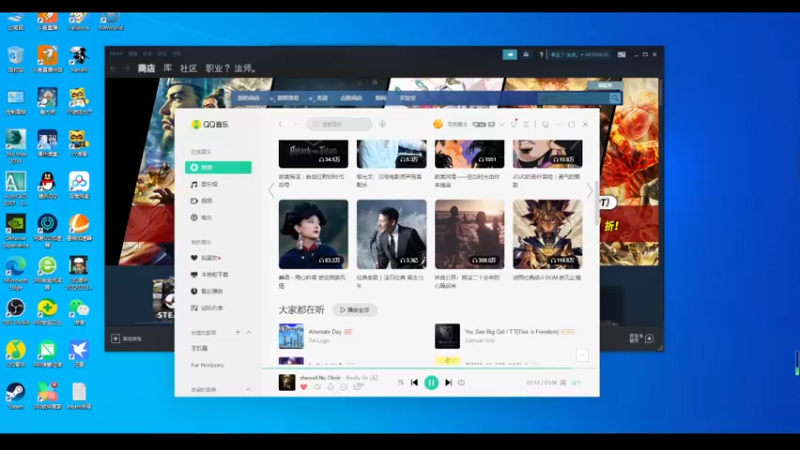Screen dimensions: 800x450
Task: Open the You See Big Girl song row
Action: coord(509,336)
